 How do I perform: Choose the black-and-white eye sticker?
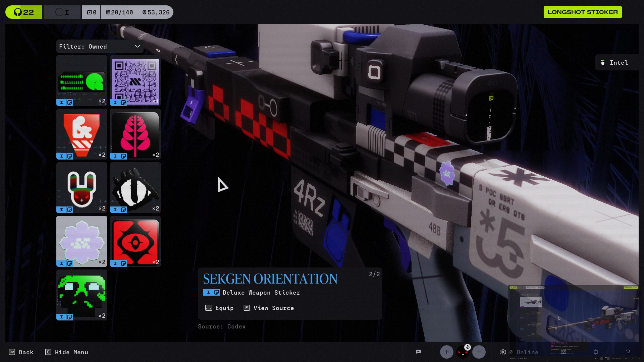(136, 188)
